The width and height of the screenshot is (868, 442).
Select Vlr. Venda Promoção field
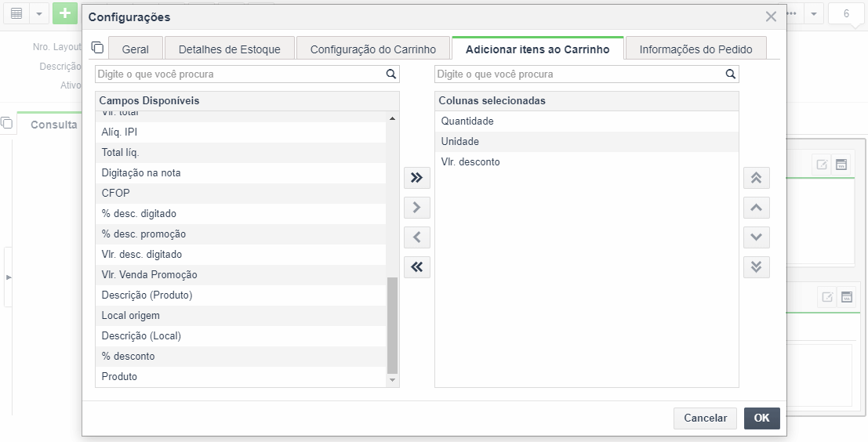pyautogui.click(x=241, y=275)
